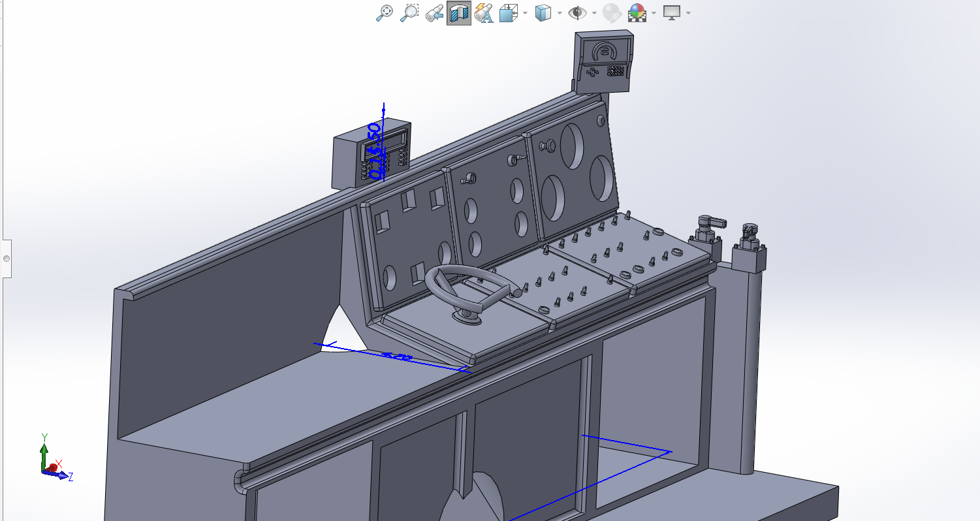Click the Zoom to Fit icon
The height and width of the screenshot is (521, 980).
[x=385, y=12]
